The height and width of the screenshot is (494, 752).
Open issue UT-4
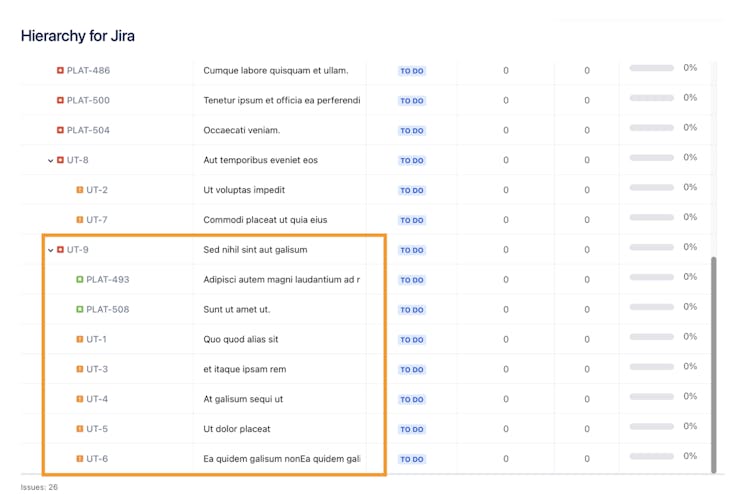pos(97,399)
